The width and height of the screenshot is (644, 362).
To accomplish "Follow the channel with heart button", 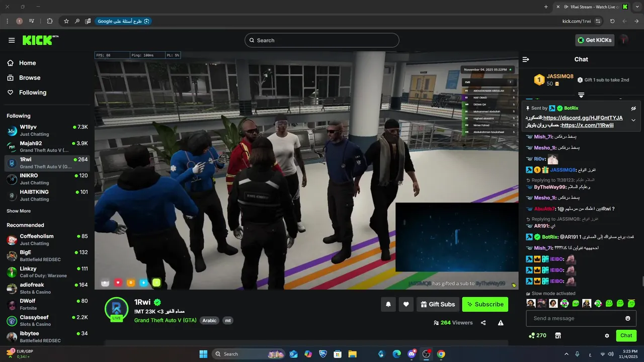I will pos(406,304).
